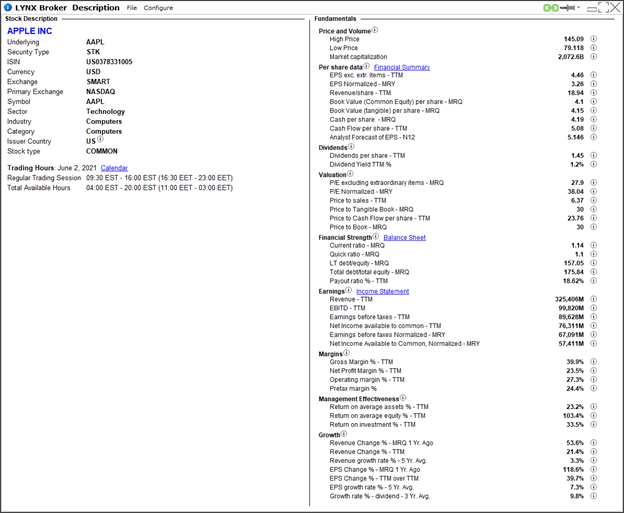
Task: Click info icon beside Per share data heading
Action: pyautogui.click(x=367, y=66)
